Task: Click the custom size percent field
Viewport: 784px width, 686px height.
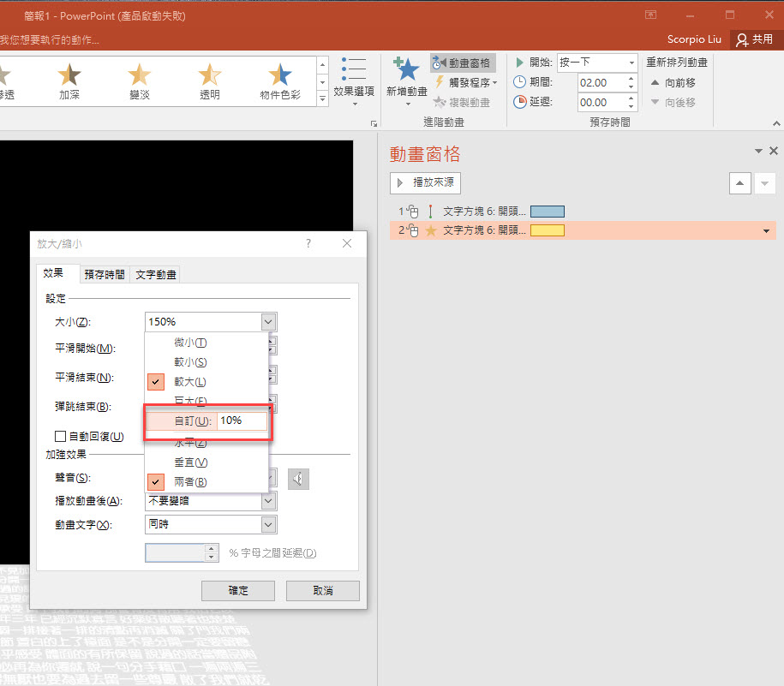Action: [242, 421]
